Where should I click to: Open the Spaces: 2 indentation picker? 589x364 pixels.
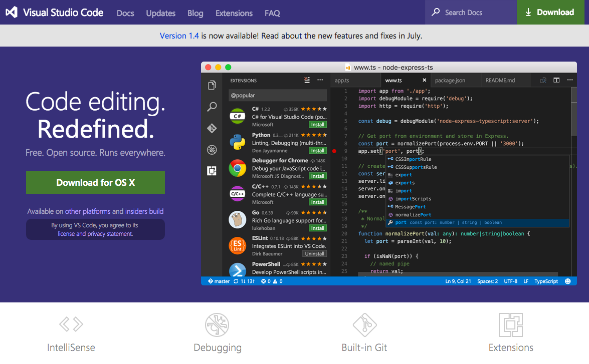click(x=488, y=281)
